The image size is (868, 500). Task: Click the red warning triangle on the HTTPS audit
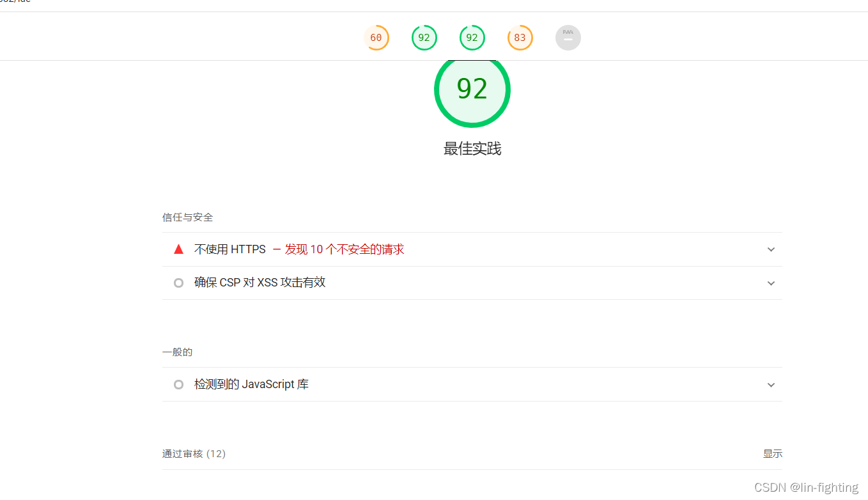[178, 249]
